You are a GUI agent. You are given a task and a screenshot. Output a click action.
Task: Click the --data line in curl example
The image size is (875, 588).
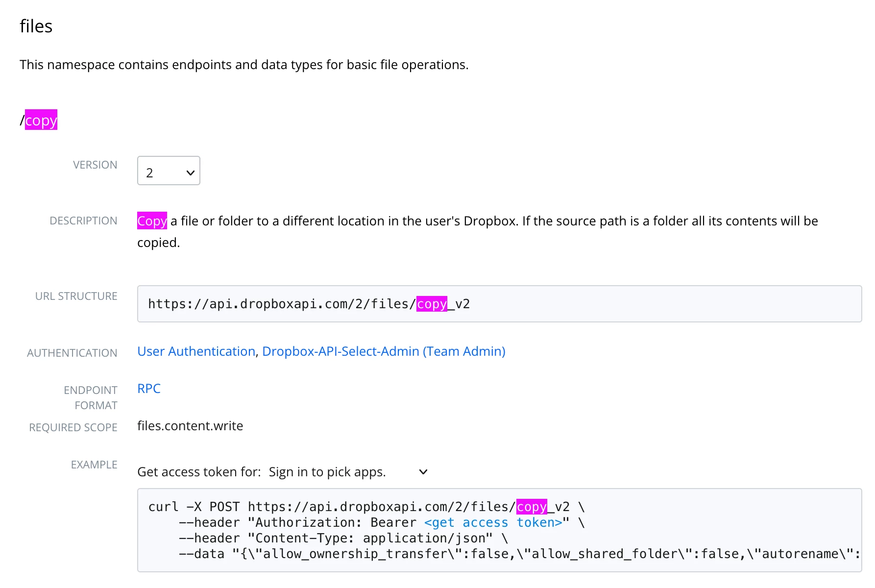(x=519, y=554)
